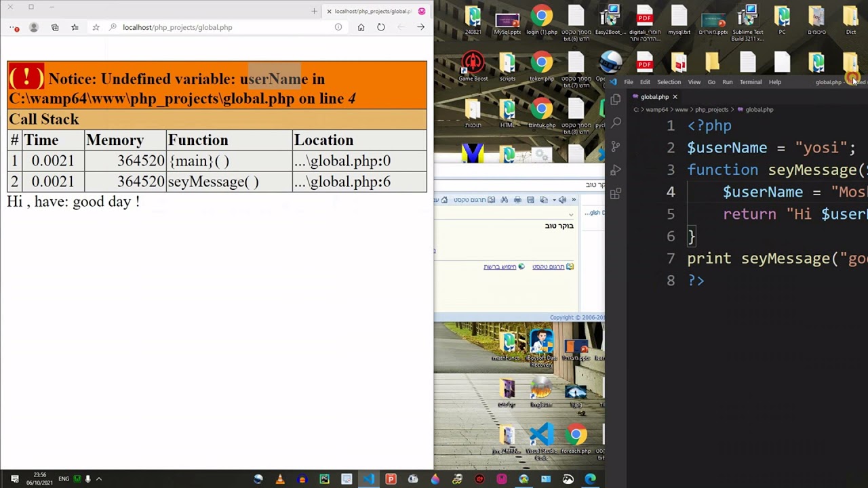Image resolution: width=868 pixels, height=488 pixels.
Task: Expand translator toolbar overflow chevron
Action: coord(574,200)
